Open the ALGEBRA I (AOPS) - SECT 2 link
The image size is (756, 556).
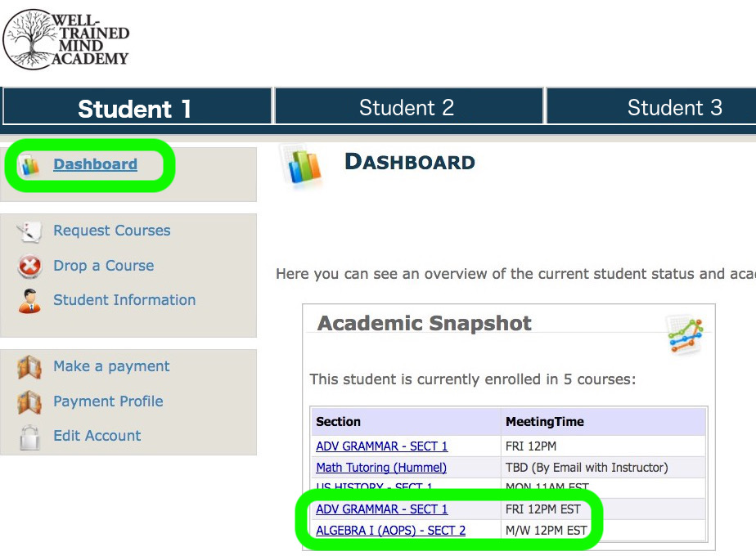pos(390,531)
